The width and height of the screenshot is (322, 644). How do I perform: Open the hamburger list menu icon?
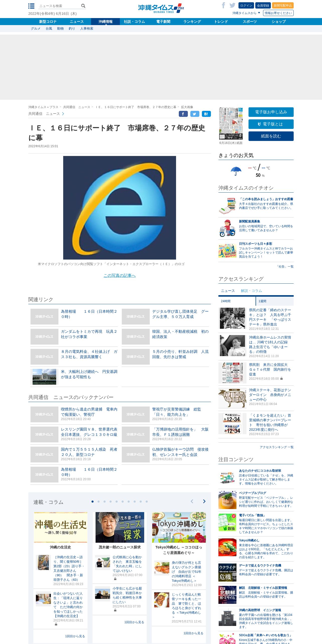(31, 6)
